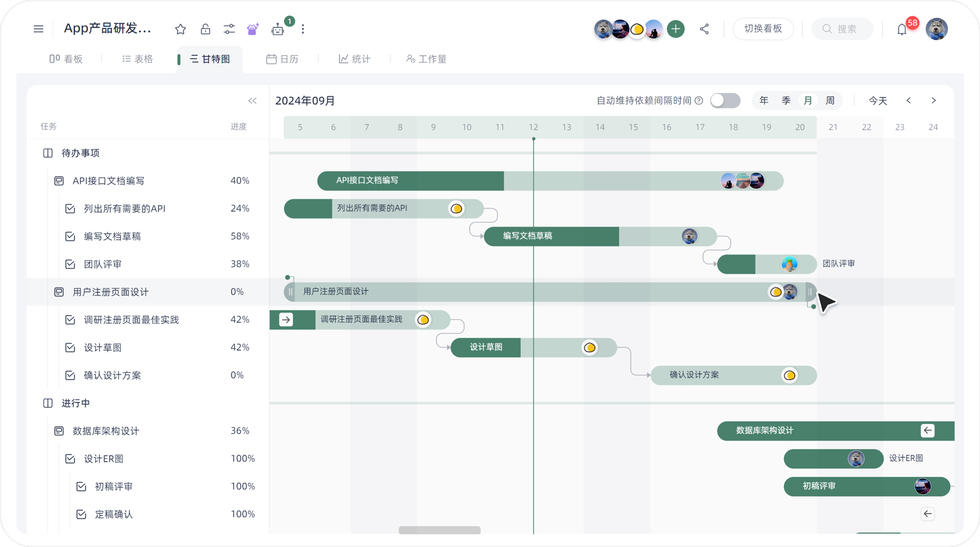Open the notifications bell with 58 badge

(901, 29)
